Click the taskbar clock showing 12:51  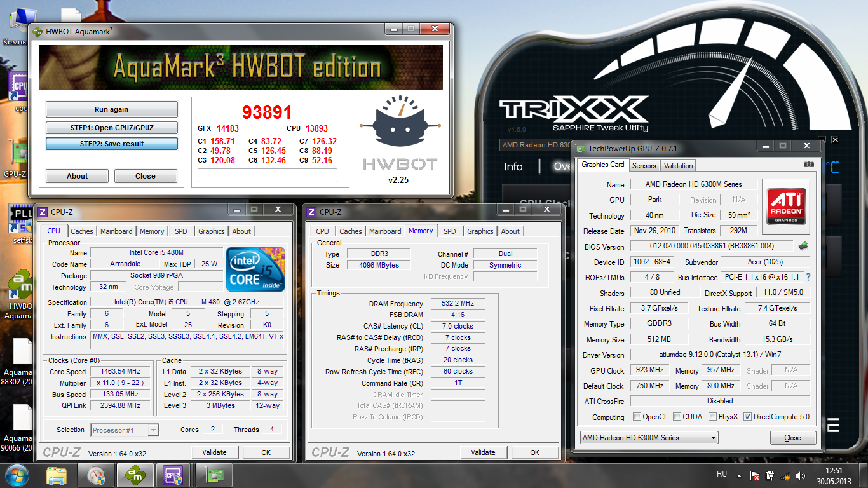(x=834, y=475)
